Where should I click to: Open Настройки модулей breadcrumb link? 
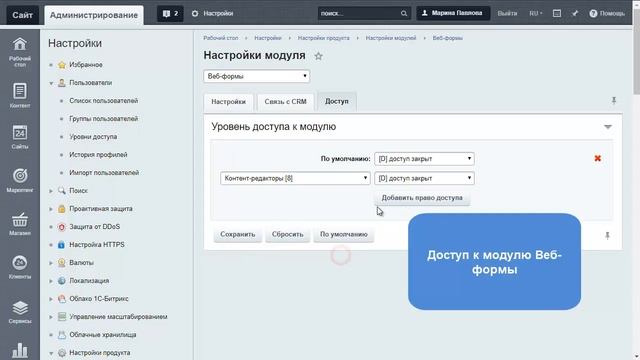pyautogui.click(x=391, y=38)
